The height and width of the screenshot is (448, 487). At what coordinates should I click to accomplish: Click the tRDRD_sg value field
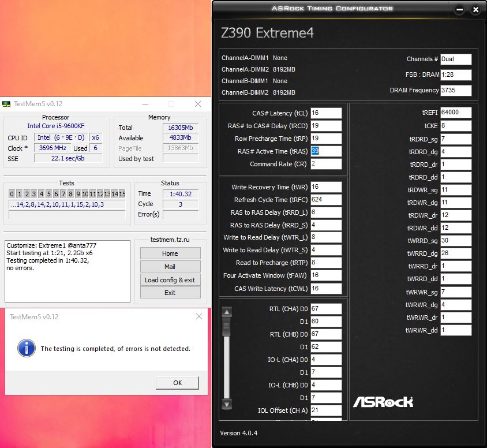[x=456, y=139]
